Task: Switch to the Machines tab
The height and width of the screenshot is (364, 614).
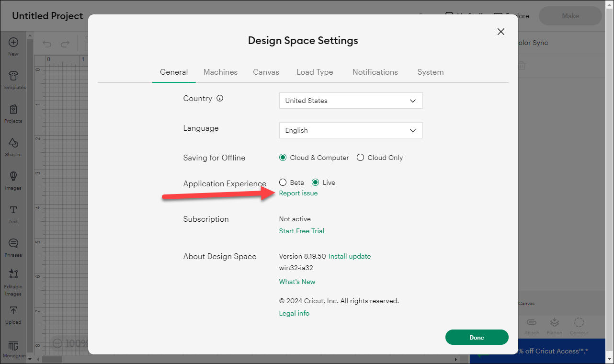Action: [x=220, y=72]
